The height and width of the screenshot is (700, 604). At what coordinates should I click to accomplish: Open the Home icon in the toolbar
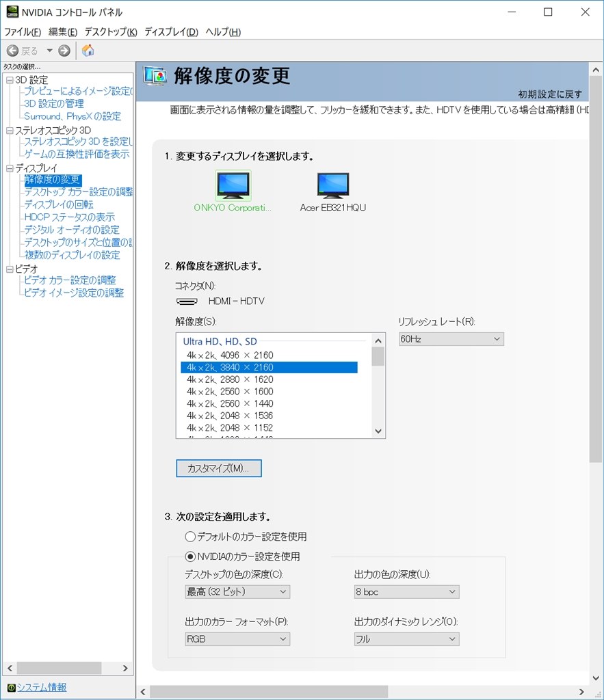point(88,50)
